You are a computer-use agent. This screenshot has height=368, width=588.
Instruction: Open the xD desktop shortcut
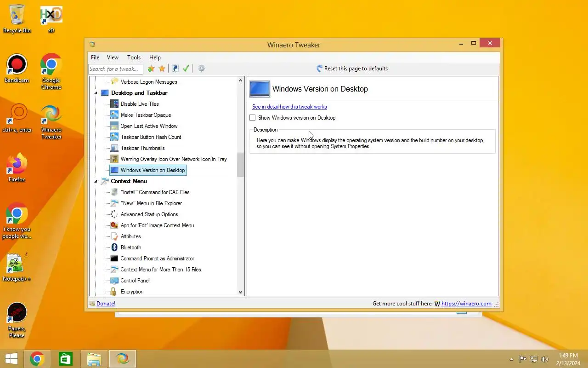tap(51, 19)
